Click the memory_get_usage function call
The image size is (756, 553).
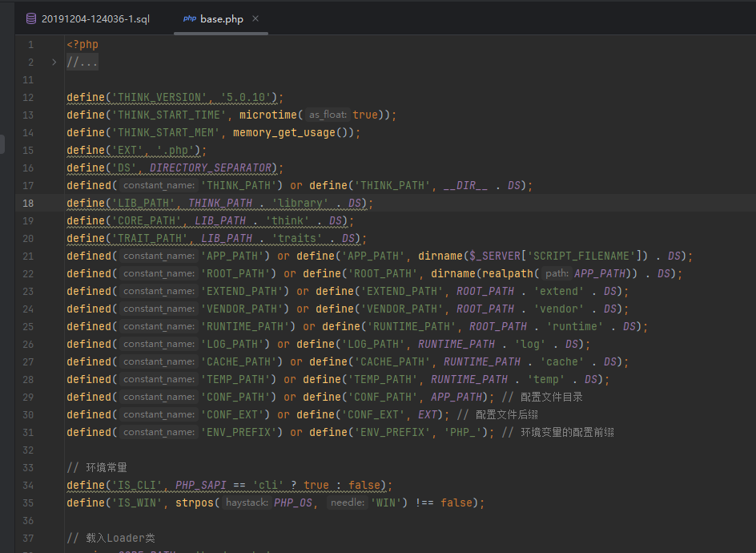(283, 132)
